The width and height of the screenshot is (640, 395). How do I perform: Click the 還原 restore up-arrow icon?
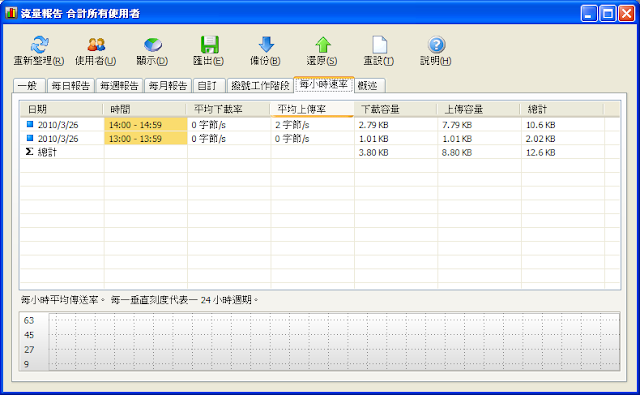click(323, 44)
